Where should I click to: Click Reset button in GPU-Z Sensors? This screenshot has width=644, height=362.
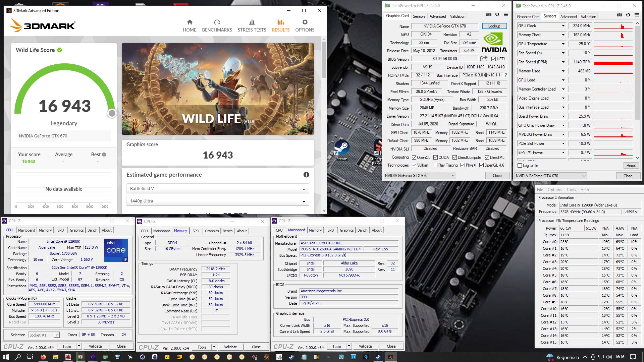tap(631, 166)
